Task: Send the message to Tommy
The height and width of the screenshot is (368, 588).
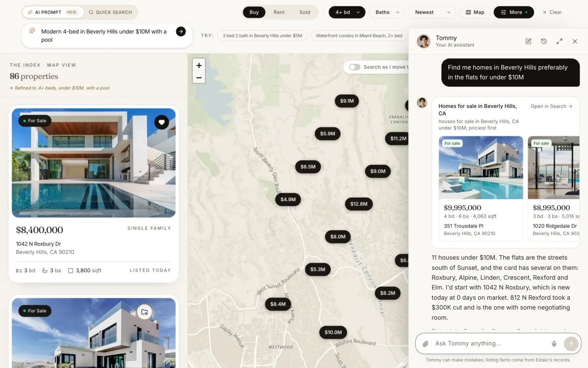Action: 571,343
